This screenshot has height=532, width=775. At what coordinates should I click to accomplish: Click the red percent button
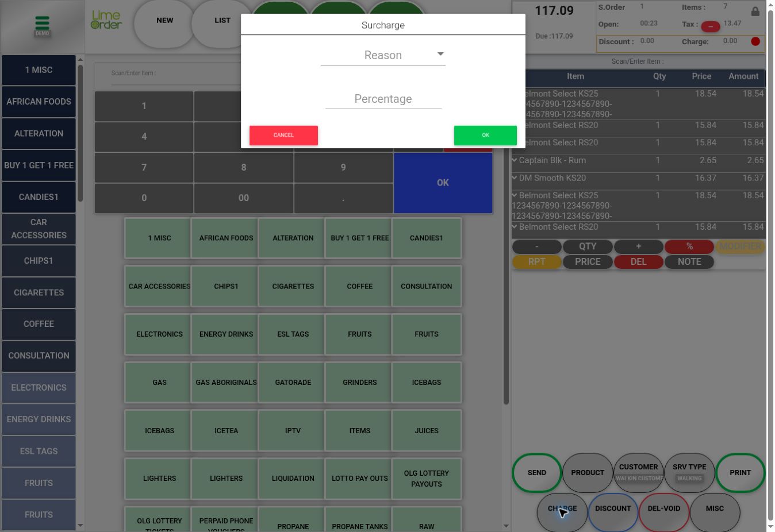(x=689, y=246)
